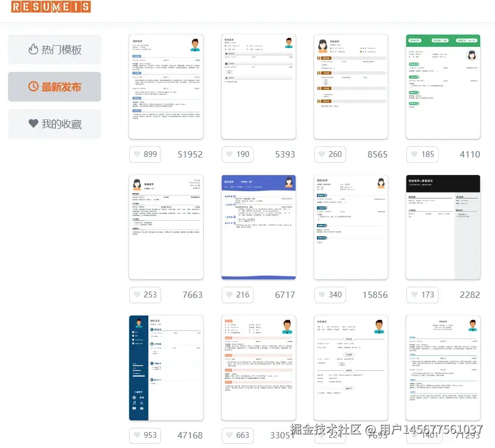Open the 热门模板 tab
This screenshot has width=495, height=448.
(x=55, y=49)
